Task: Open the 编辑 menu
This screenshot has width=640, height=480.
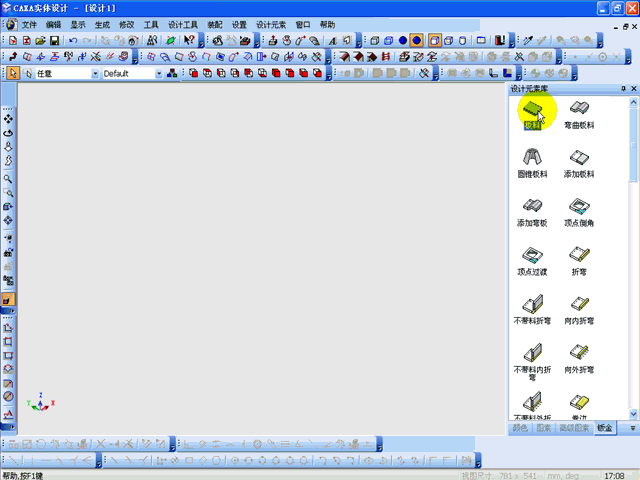Action: click(x=53, y=25)
